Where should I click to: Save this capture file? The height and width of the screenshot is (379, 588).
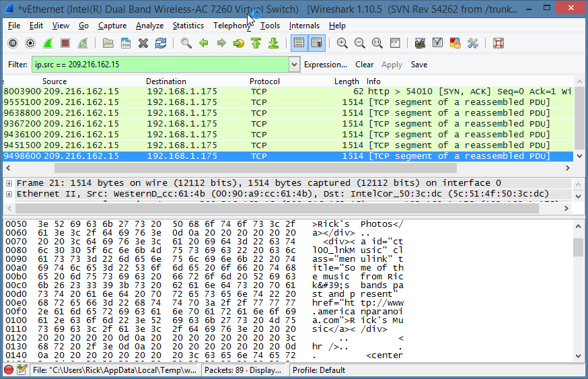click(126, 43)
